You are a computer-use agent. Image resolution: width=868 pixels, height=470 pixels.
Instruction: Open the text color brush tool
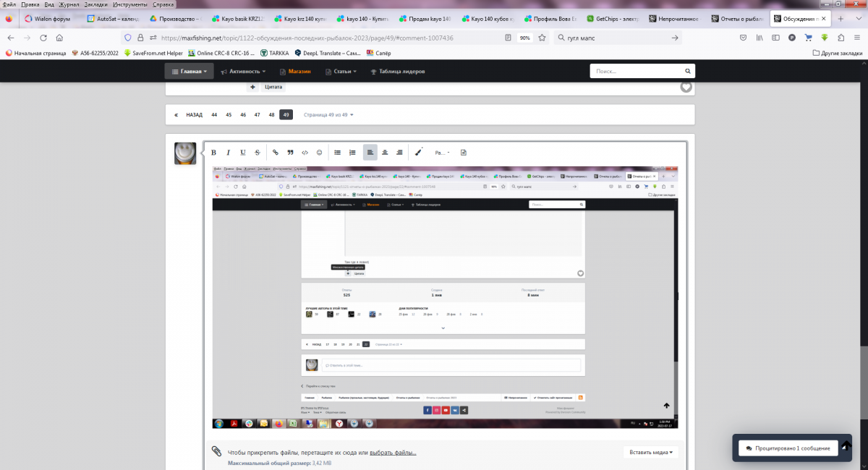(x=419, y=153)
